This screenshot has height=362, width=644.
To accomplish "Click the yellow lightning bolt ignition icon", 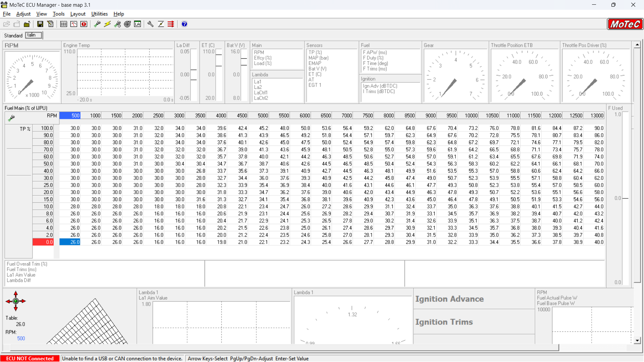I will coord(107,24).
